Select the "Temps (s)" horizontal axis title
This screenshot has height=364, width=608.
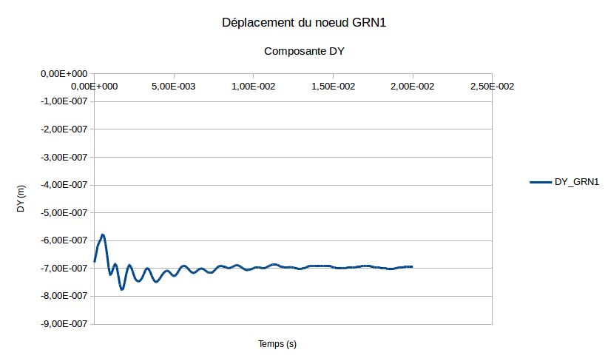pyautogui.click(x=277, y=344)
